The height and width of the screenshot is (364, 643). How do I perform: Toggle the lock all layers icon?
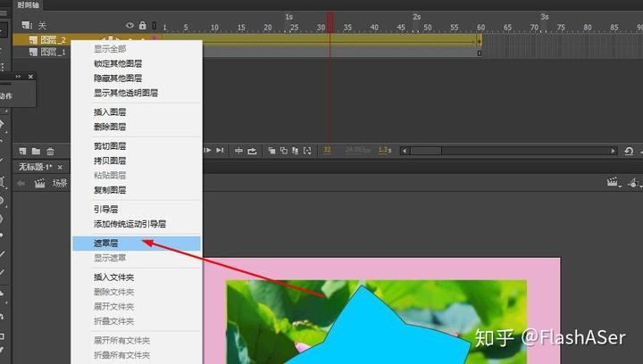pos(142,25)
